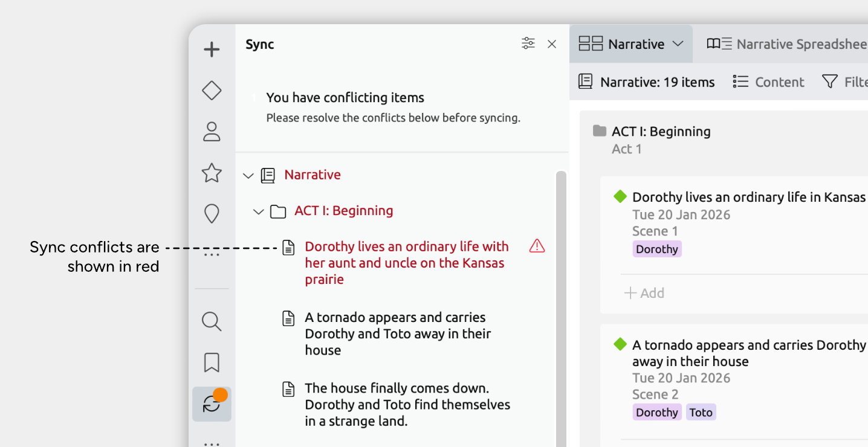The image size is (868, 447).
Task: Select the red Narrative tree label
Action: tap(313, 175)
